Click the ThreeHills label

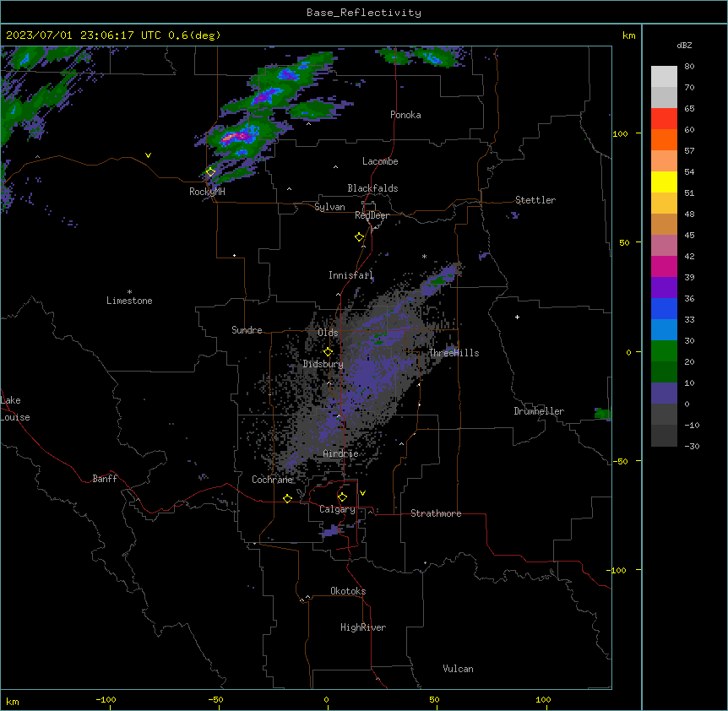(454, 353)
